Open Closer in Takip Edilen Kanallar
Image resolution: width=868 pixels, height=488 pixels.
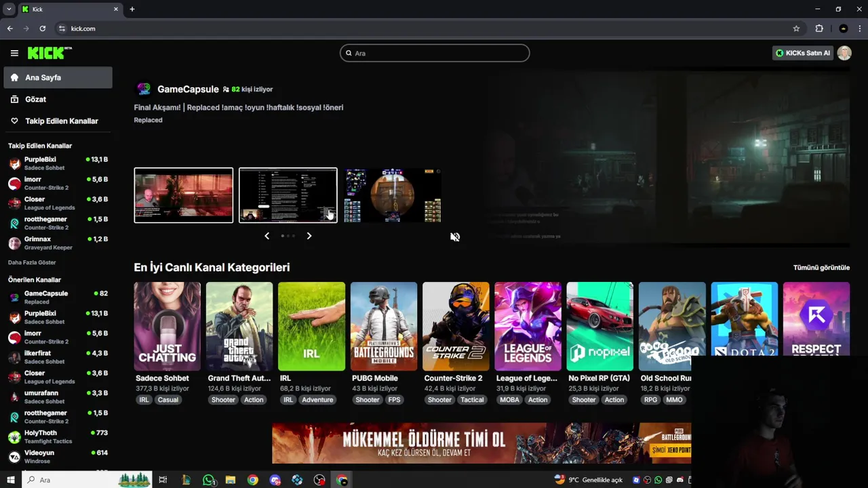(58, 203)
